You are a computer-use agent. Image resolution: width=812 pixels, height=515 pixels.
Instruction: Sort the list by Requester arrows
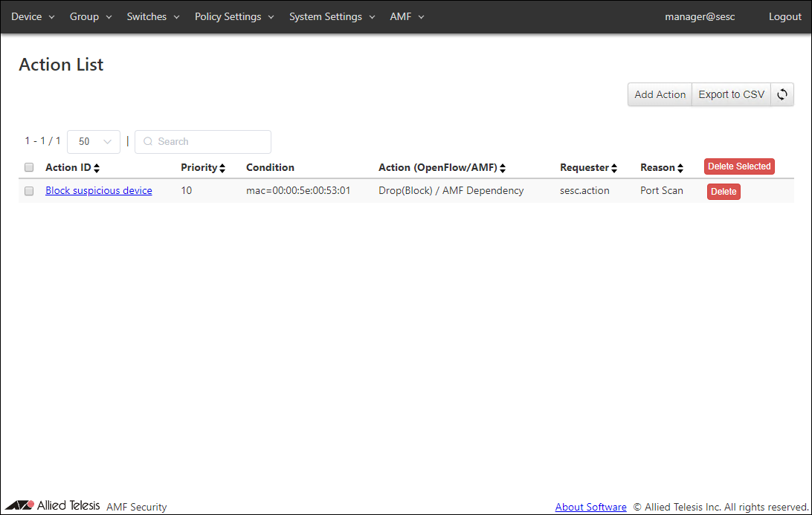(614, 168)
